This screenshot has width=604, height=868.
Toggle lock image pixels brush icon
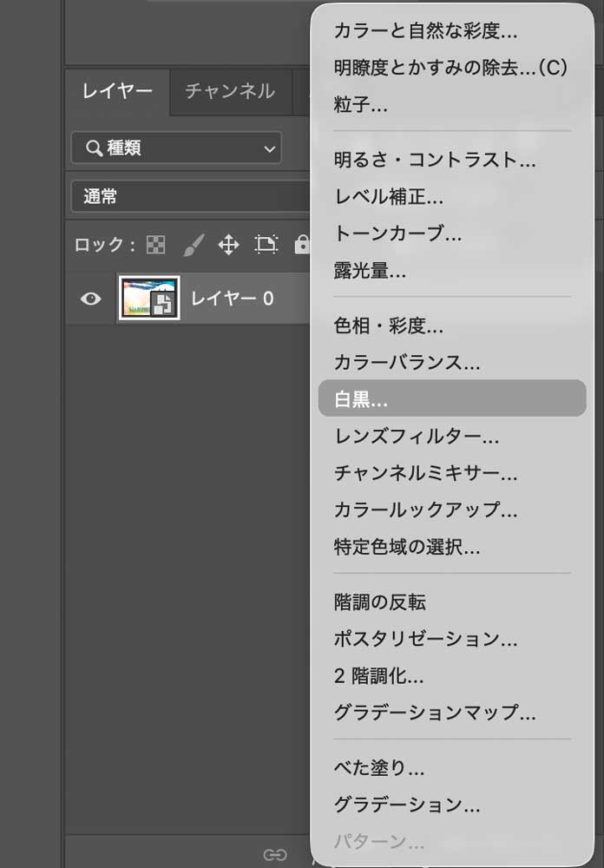coord(194,244)
